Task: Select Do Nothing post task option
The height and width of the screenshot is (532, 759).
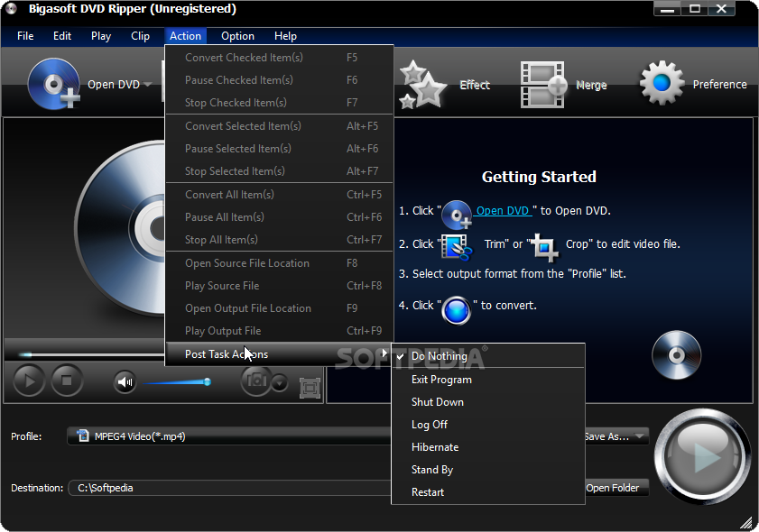Action: [488, 356]
